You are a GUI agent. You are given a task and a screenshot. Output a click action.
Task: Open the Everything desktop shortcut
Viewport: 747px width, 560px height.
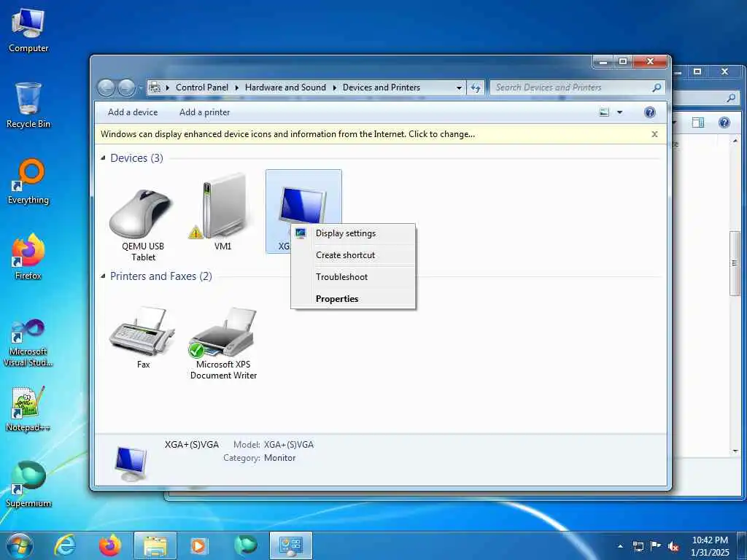(28, 182)
